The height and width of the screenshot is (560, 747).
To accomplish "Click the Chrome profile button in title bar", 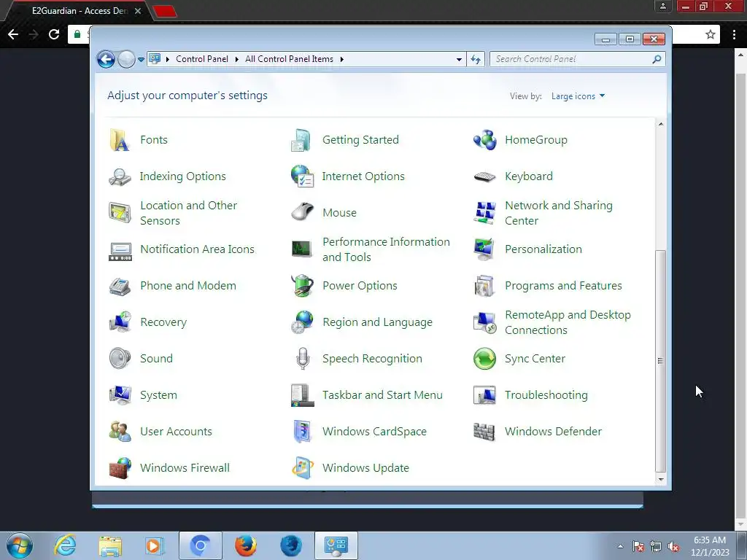I will [662, 6].
